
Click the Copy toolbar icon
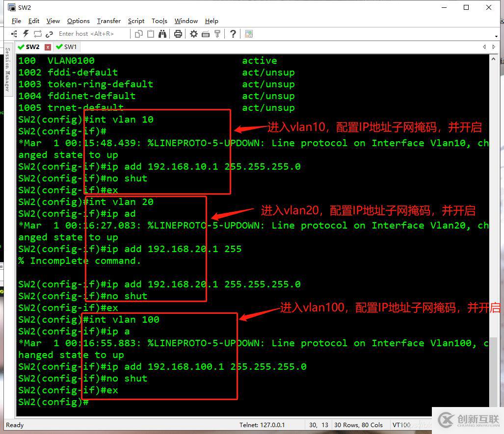tap(139, 34)
